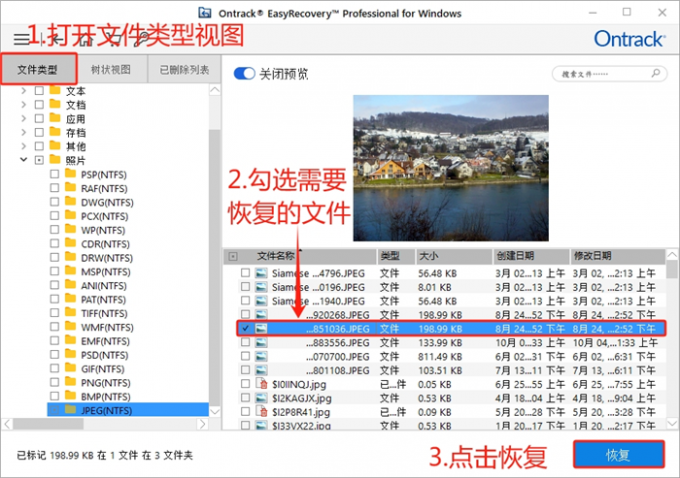Collapse the 照片 tree node
This screenshot has height=478, width=680.
[24, 160]
